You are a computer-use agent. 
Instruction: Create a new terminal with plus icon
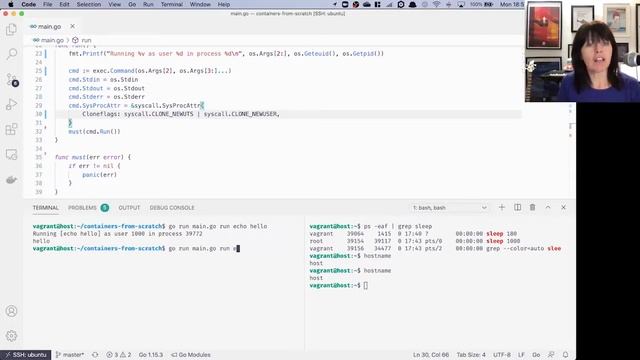pyautogui.click(x=502, y=207)
